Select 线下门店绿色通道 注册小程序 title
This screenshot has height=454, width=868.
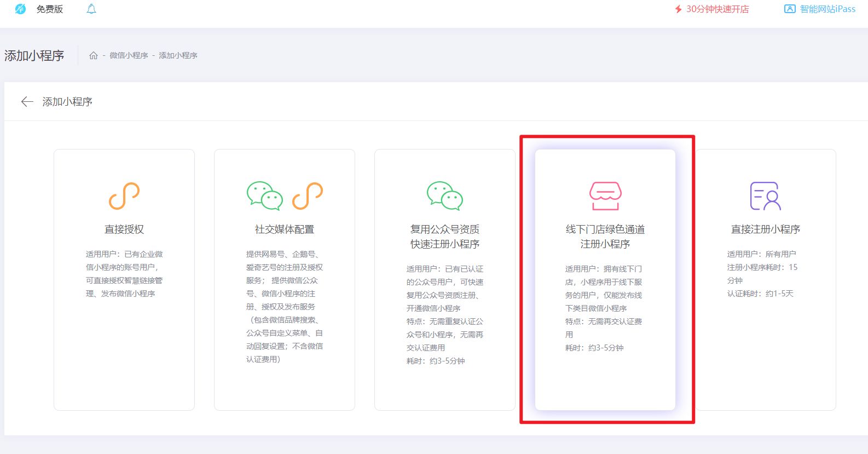tap(605, 237)
